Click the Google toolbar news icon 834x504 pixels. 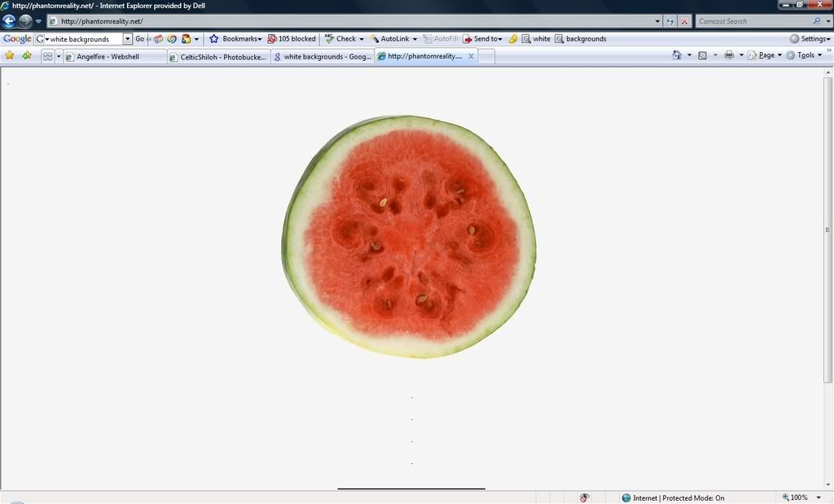click(x=158, y=39)
